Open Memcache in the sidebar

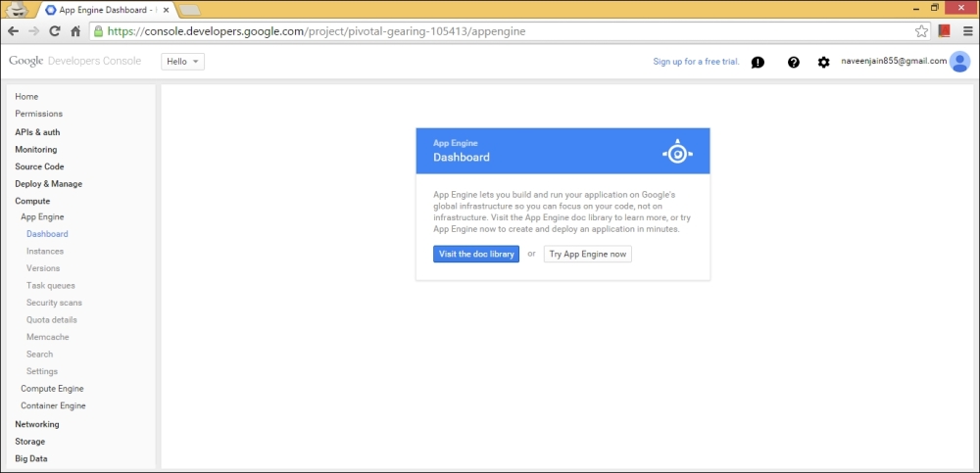tap(47, 337)
